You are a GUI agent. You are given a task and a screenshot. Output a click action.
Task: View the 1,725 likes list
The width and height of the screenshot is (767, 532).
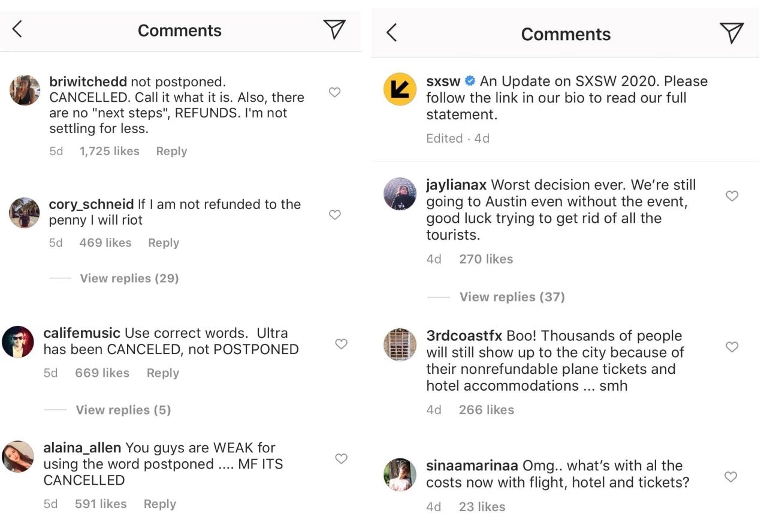(x=109, y=151)
